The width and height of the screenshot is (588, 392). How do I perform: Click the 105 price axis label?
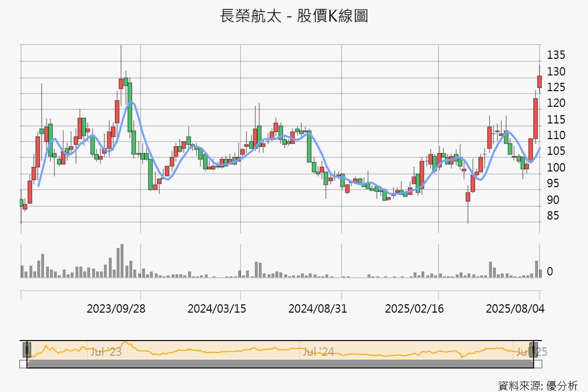click(556, 151)
